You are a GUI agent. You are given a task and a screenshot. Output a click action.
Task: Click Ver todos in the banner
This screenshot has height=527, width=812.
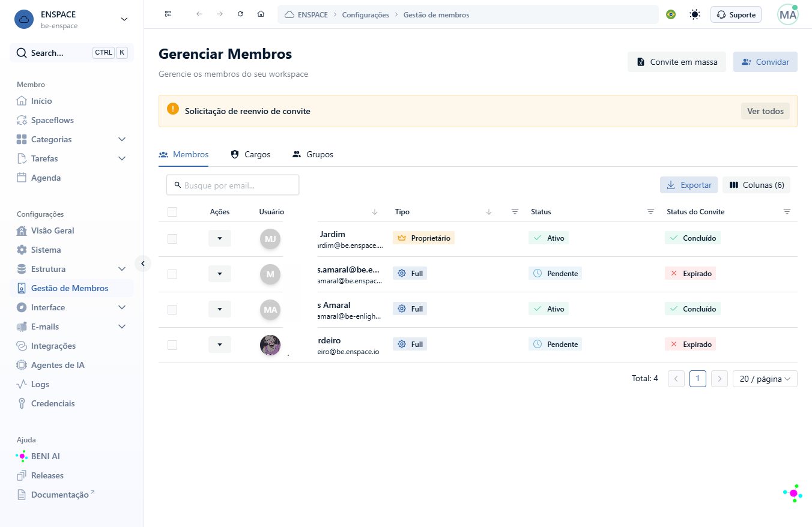(765, 111)
